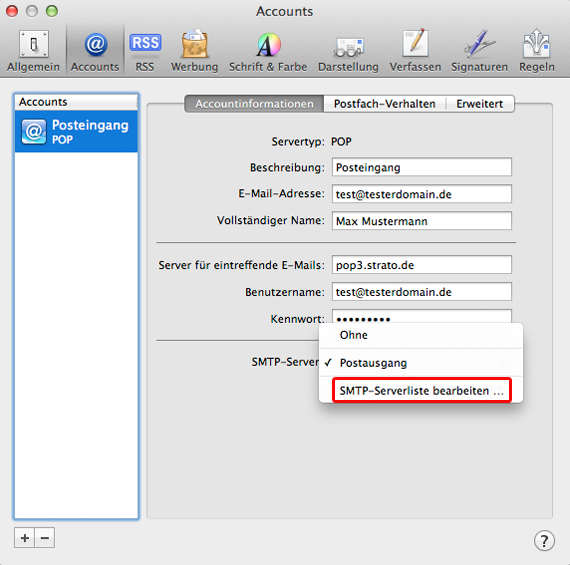Click the E-Mail-Adresse input field
This screenshot has height=565, width=570.
coord(422,194)
